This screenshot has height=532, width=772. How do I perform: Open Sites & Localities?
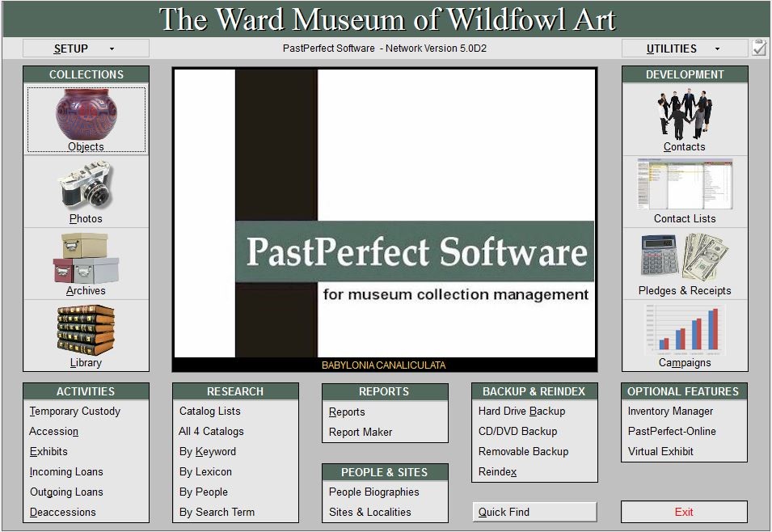pyautogui.click(x=369, y=512)
